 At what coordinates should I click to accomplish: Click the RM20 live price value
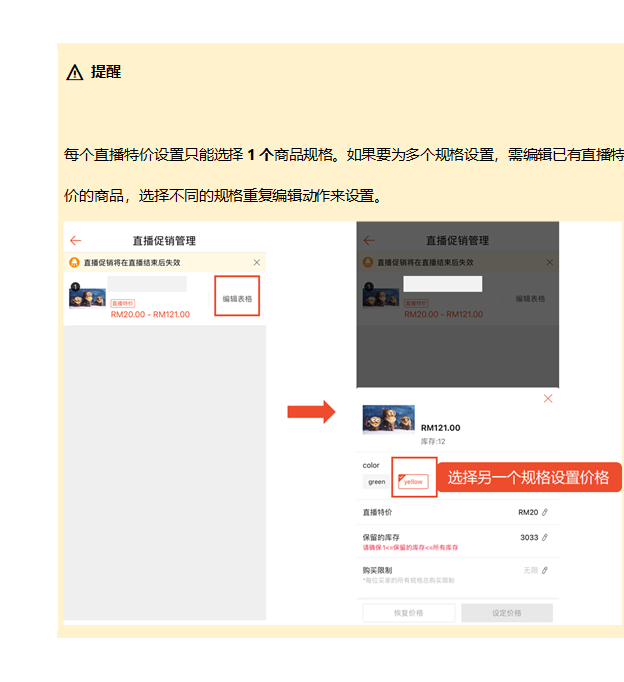(x=528, y=512)
